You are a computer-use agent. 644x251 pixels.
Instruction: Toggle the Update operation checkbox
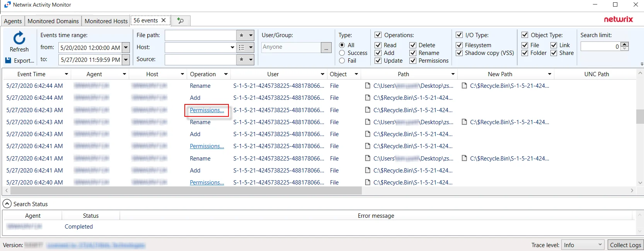378,61
